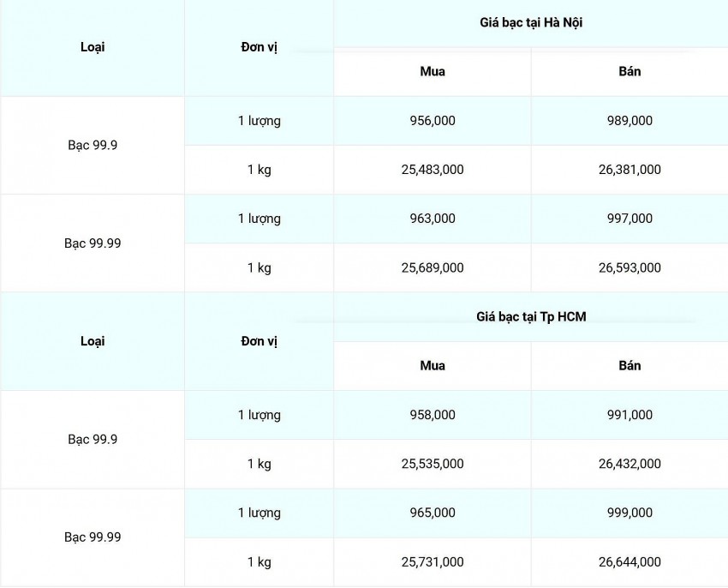
Task: Select the 958,000 buy price cell
Action: [x=433, y=415]
